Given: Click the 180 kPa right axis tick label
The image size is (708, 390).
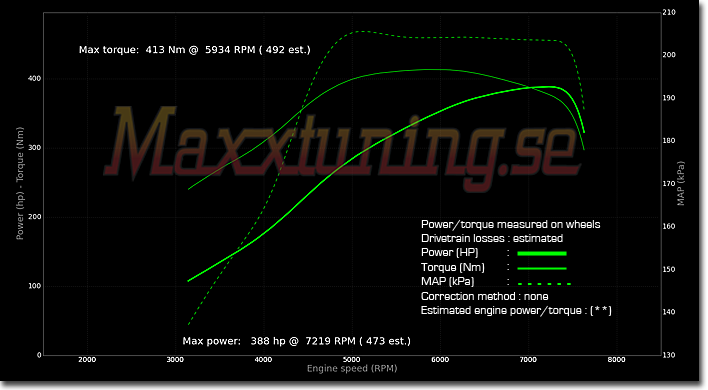Looking at the screenshot, I should (x=669, y=141).
